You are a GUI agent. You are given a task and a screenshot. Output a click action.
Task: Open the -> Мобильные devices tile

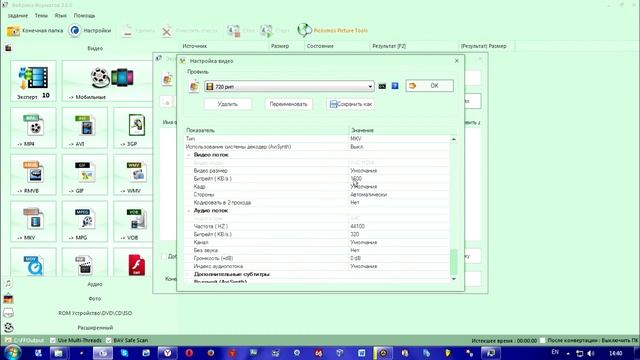pos(107,81)
